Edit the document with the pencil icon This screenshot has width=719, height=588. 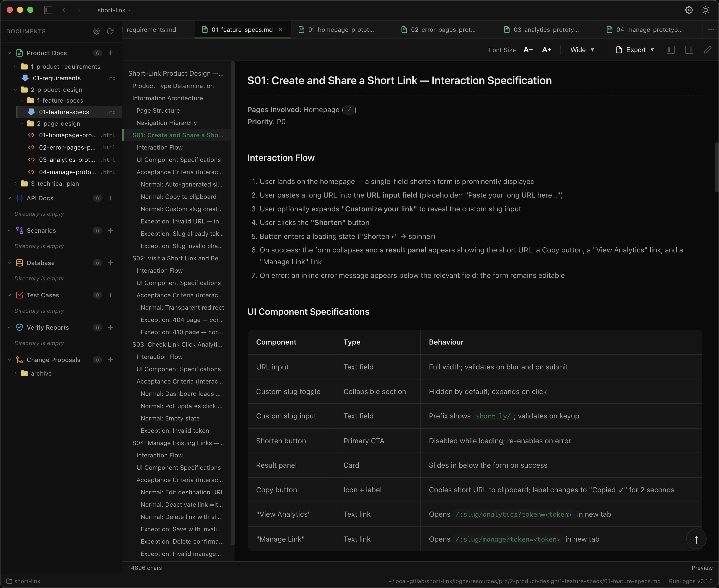[x=708, y=50]
